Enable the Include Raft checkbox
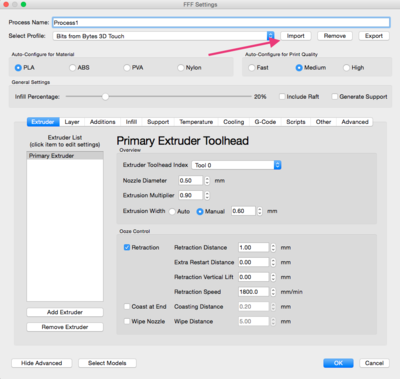Viewport: 400px width, 379px height. (x=282, y=97)
